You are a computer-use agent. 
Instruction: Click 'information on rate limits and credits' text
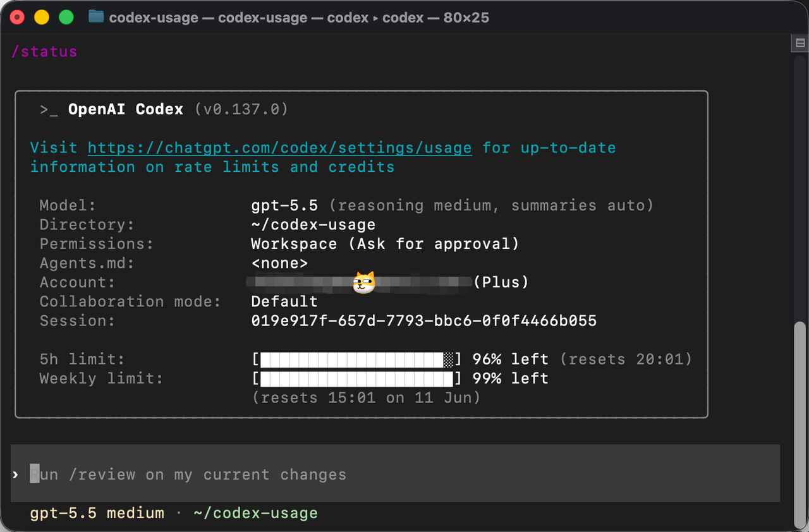coord(212,167)
